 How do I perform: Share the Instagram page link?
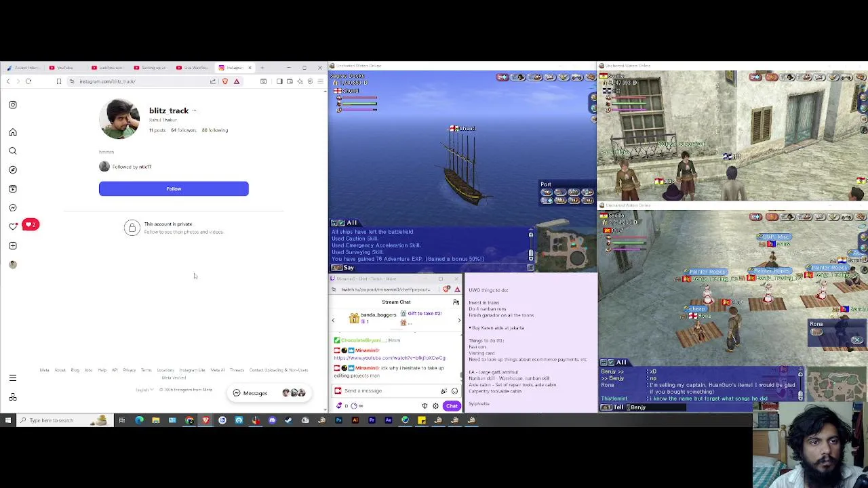point(213,81)
